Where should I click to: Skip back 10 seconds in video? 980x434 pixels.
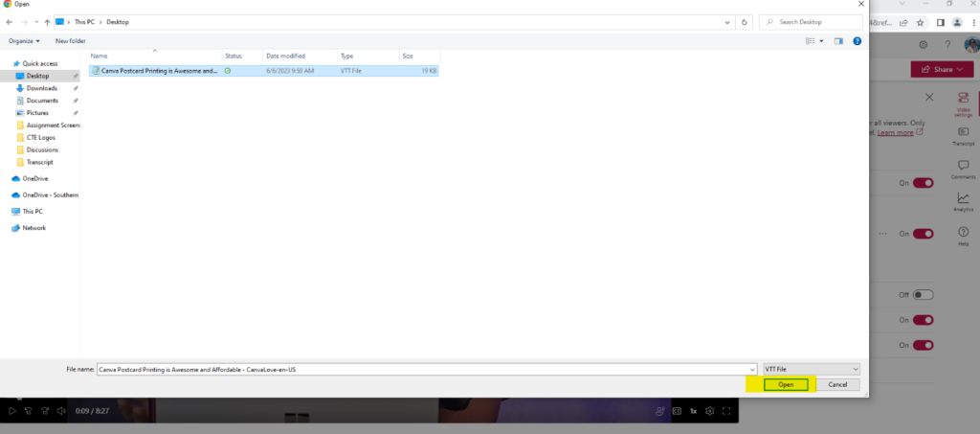[x=28, y=411]
